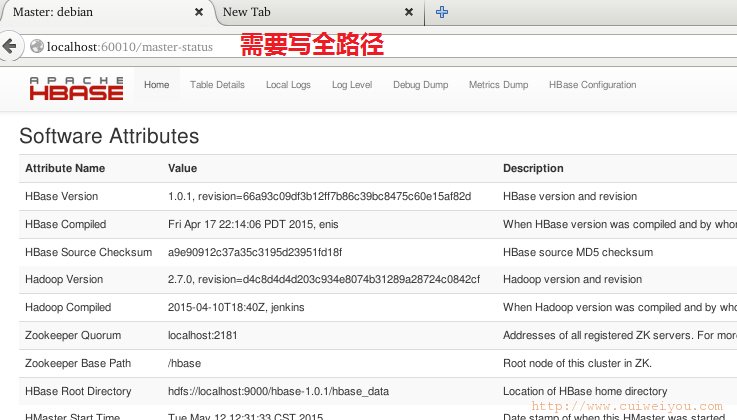The width and height of the screenshot is (737, 420).
Task: Select 'Hadoop version and revision' description
Action: point(572,280)
